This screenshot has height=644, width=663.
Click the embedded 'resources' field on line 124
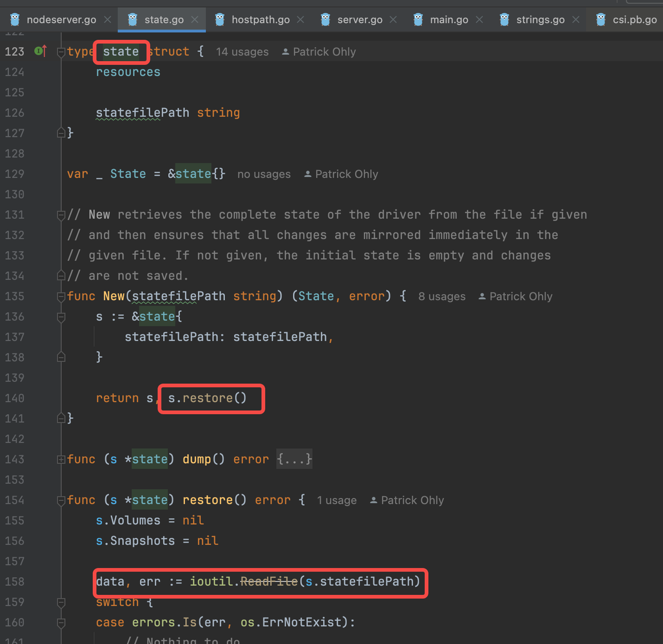(128, 72)
